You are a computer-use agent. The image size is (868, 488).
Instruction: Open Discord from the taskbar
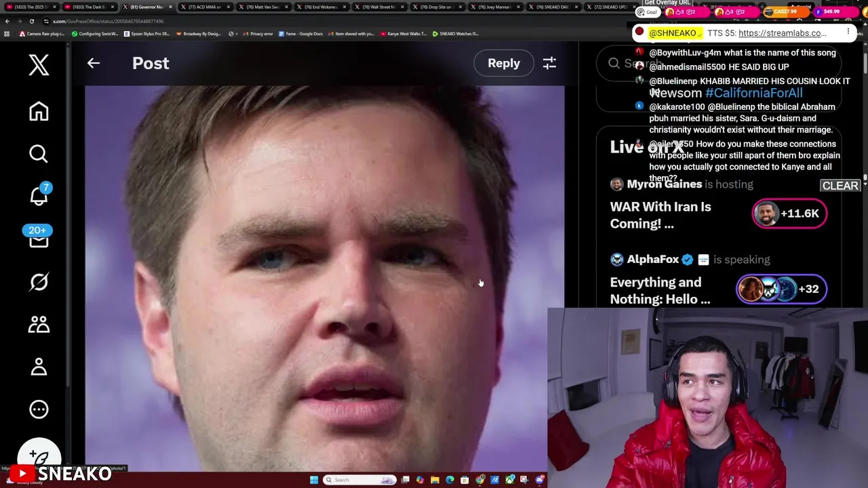click(x=540, y=480)
